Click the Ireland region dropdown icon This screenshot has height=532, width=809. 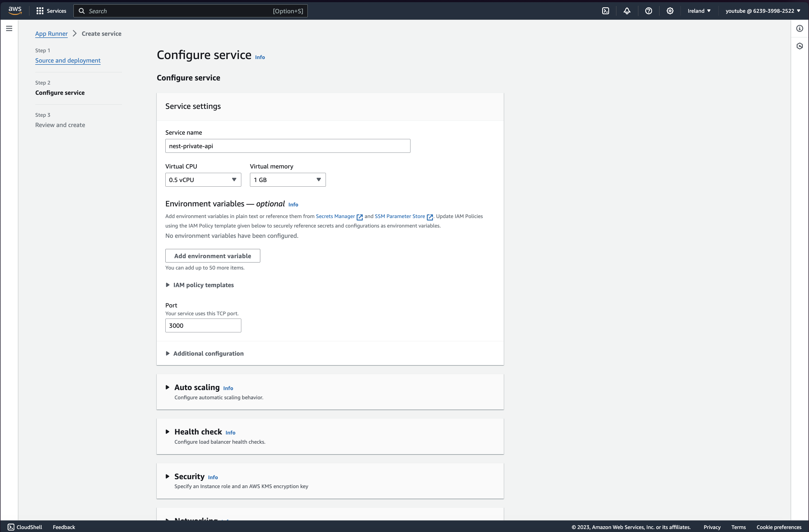click(709, 11)
